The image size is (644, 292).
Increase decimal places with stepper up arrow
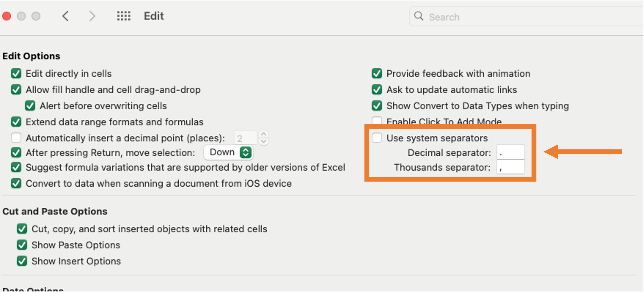point(264,134)
